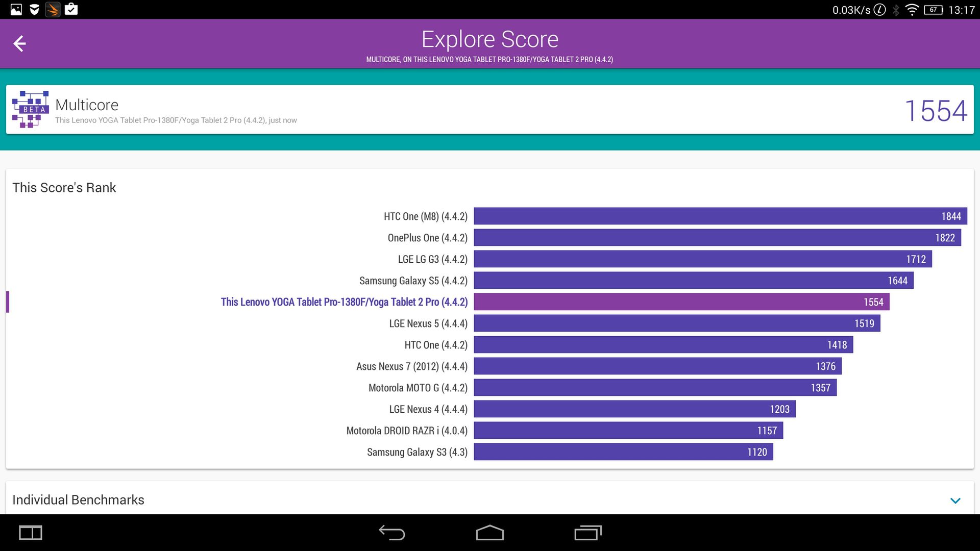The width and height of the screenshot is (980, 551).
Task: Select the LGE Nexus 5 bar scoring 1519
Action: pos(677,323)
